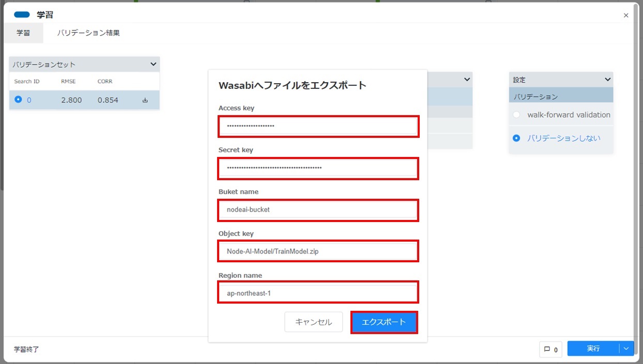Click the Access key input field
The image size is (643, 364).
tap(318, 126)
